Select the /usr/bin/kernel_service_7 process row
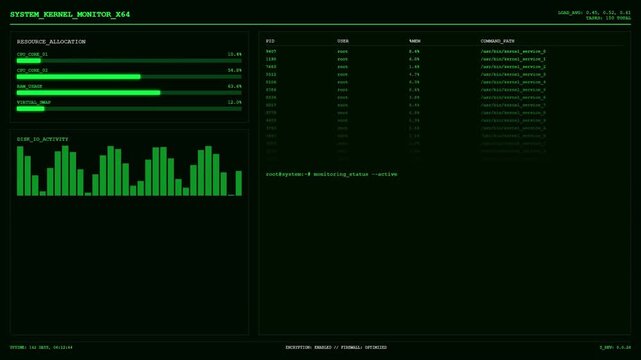Image resolution: width=641 pixels, height=360 pixels. 444,105
